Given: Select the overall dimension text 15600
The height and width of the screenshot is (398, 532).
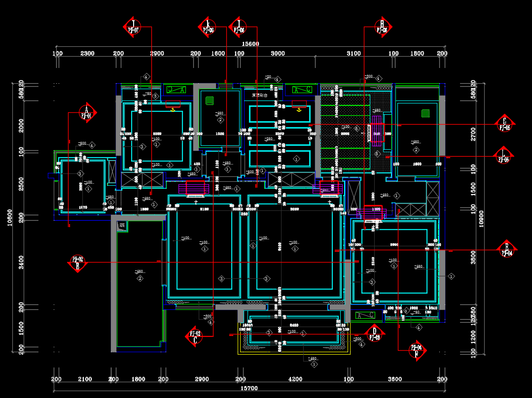Looking at the screenshot, I should 250,44.
